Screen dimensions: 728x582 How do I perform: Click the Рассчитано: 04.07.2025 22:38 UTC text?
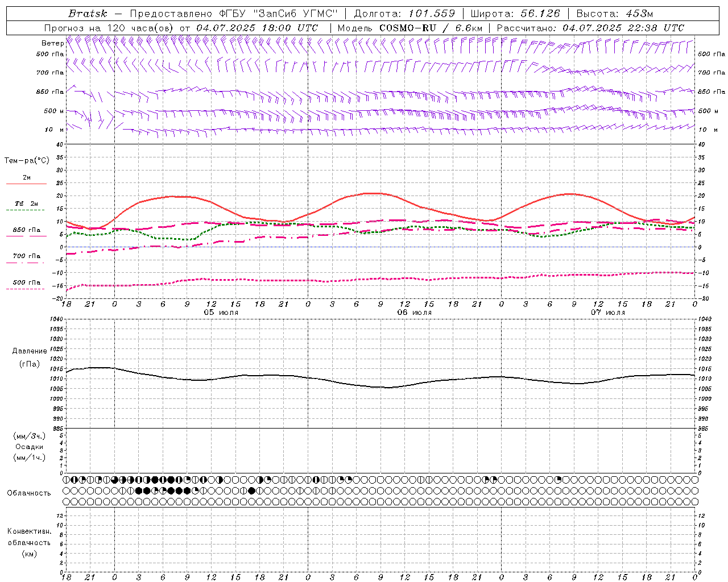coord(590,27)
